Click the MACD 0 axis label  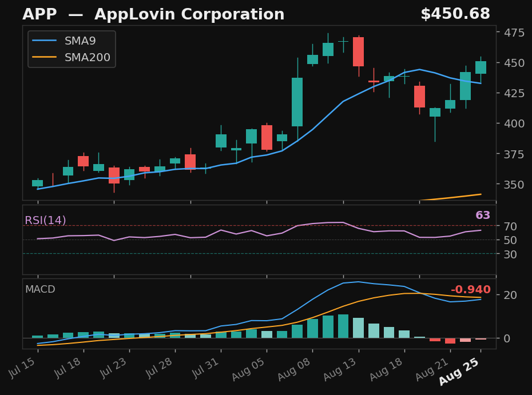click(x=507, y=338)
